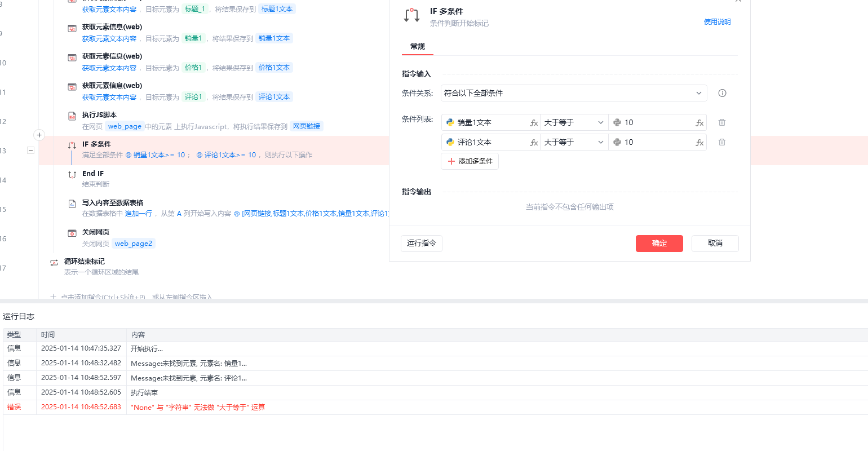868x451 pixels.
Task: Click the 价格1文本 variable tag
Action: pos(274,68)
